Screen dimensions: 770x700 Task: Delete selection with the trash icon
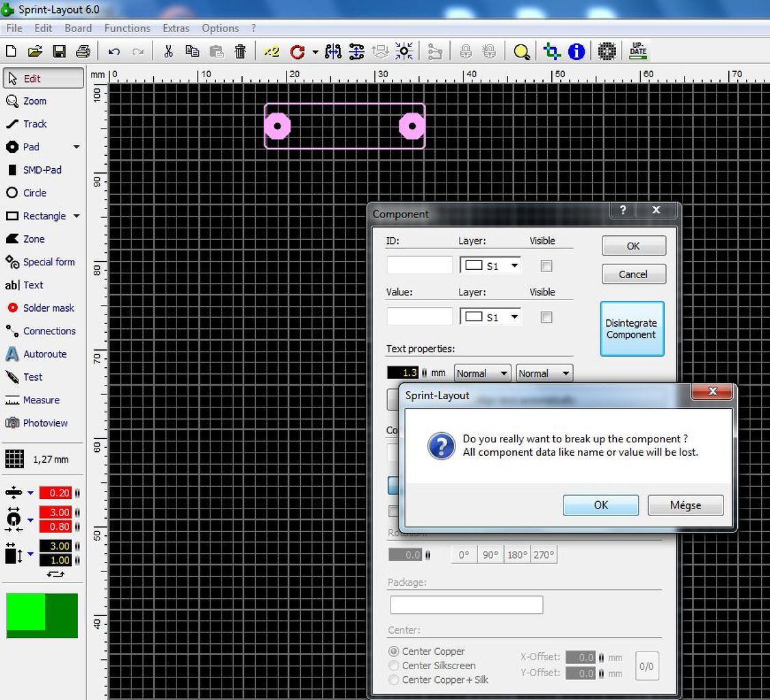240,51
